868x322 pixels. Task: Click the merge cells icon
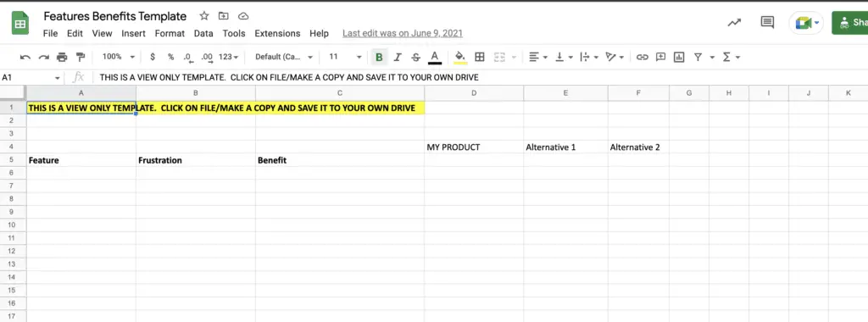click(500, 57)
